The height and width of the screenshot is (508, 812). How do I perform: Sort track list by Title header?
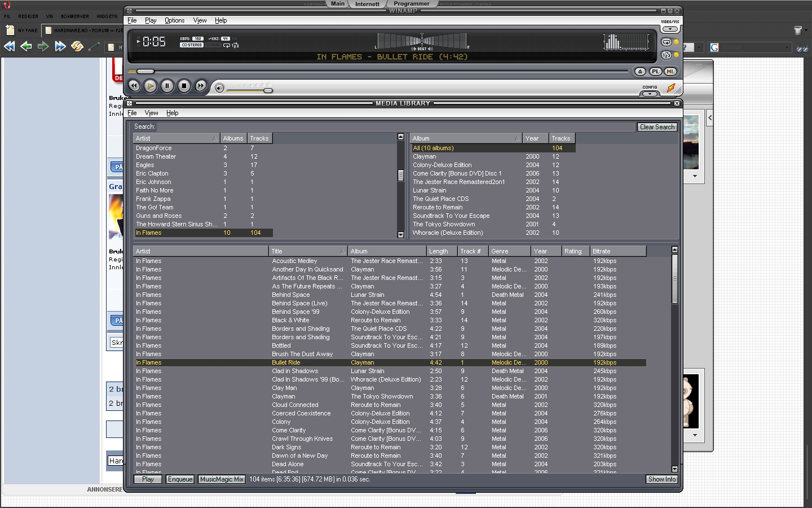[307, 251]
